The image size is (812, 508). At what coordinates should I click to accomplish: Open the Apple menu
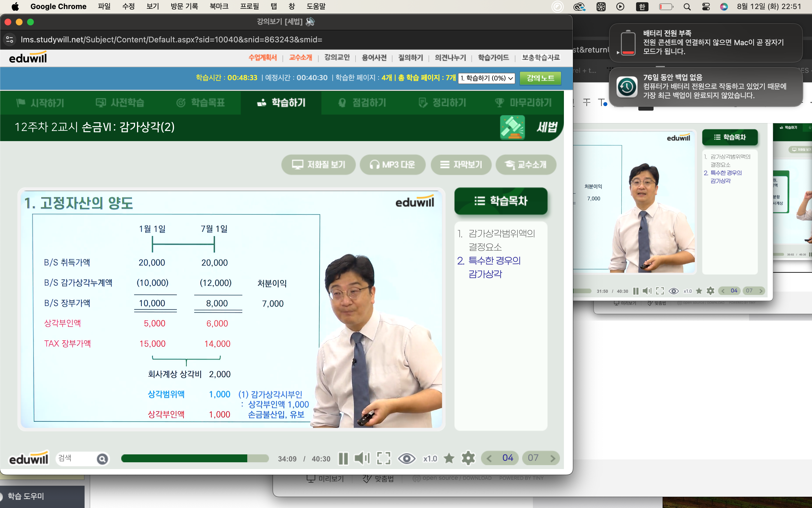pos(15,6)
